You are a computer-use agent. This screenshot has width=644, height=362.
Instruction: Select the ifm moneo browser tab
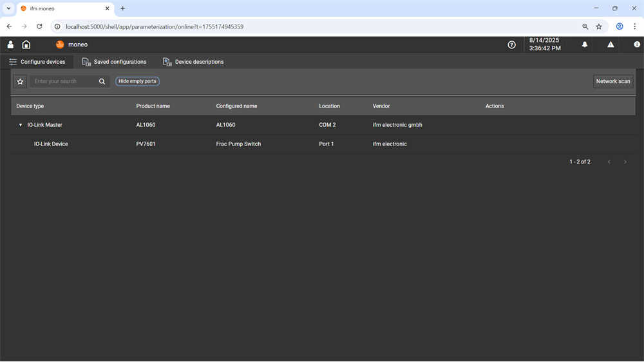point(65,8)
